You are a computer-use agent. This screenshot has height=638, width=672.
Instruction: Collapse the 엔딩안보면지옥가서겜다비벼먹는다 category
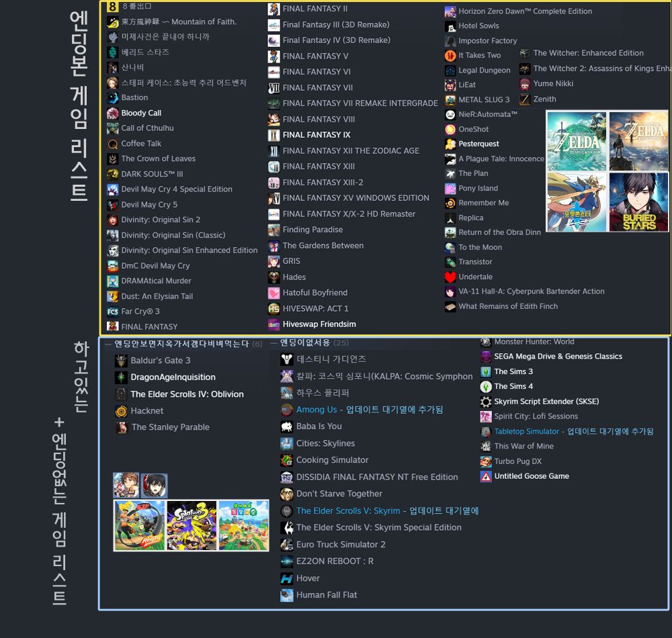[108, 344]
